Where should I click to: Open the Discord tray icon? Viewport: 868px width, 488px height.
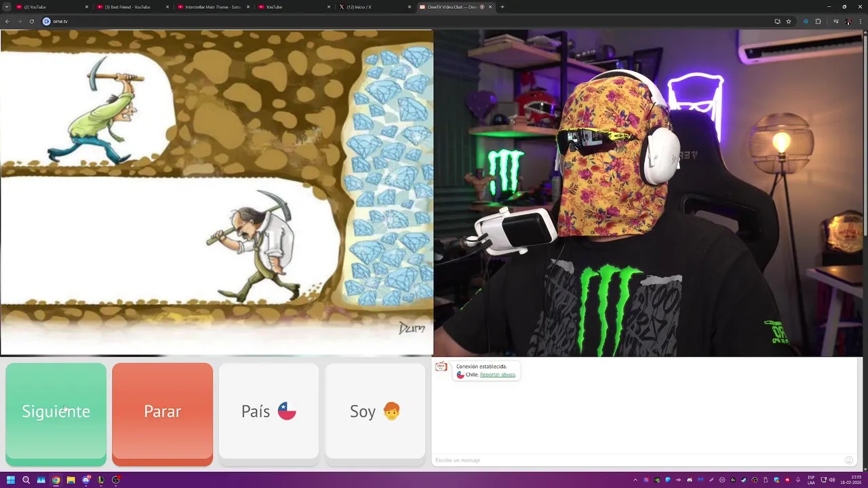(x=690, y=480)
